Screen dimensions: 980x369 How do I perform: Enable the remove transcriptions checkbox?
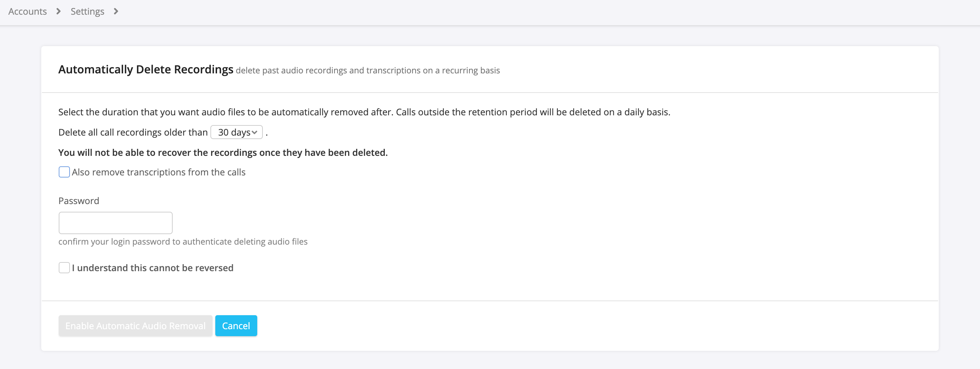pyautogui.click(x=64, y=172)
